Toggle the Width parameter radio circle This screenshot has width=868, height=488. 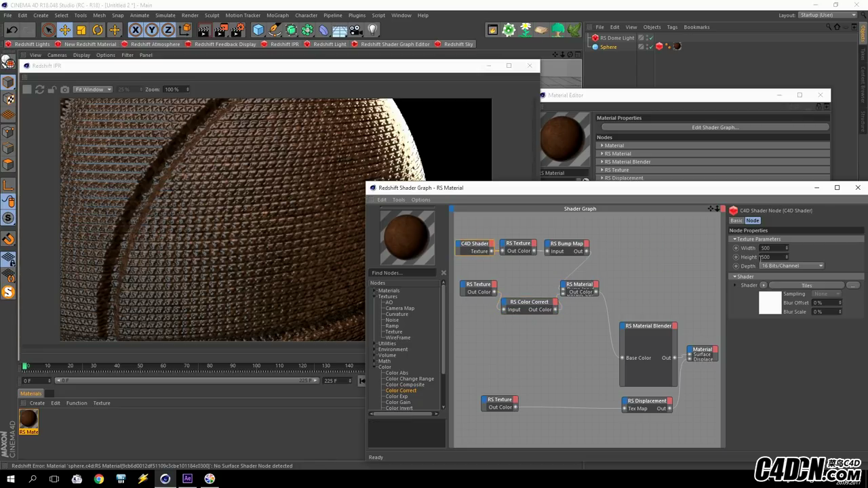[x=736, y=248]
